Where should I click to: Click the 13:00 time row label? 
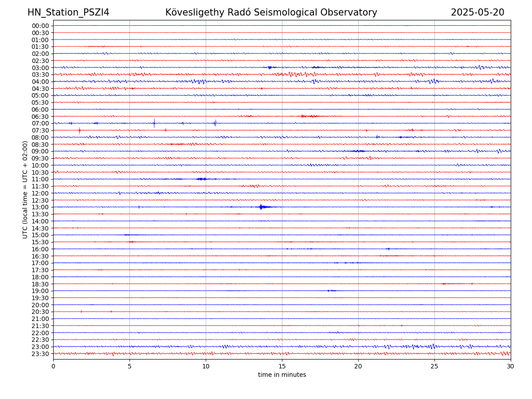[40, 207]
